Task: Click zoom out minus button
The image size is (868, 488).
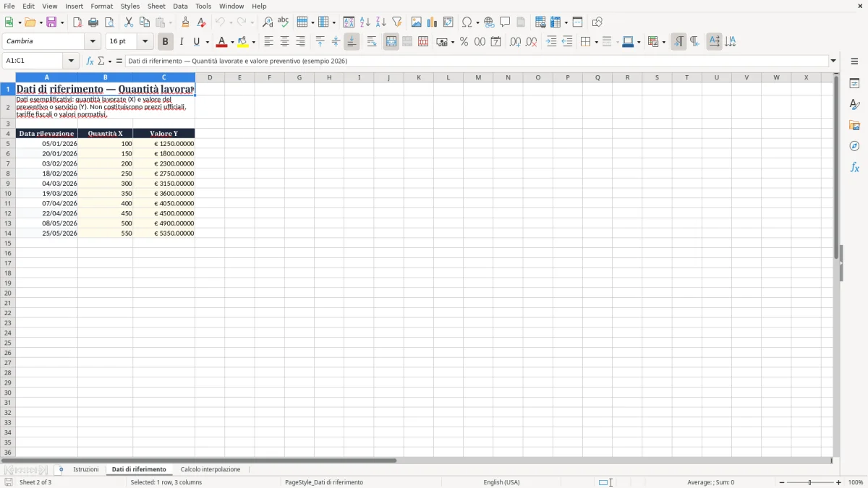Action: [782, 482]
